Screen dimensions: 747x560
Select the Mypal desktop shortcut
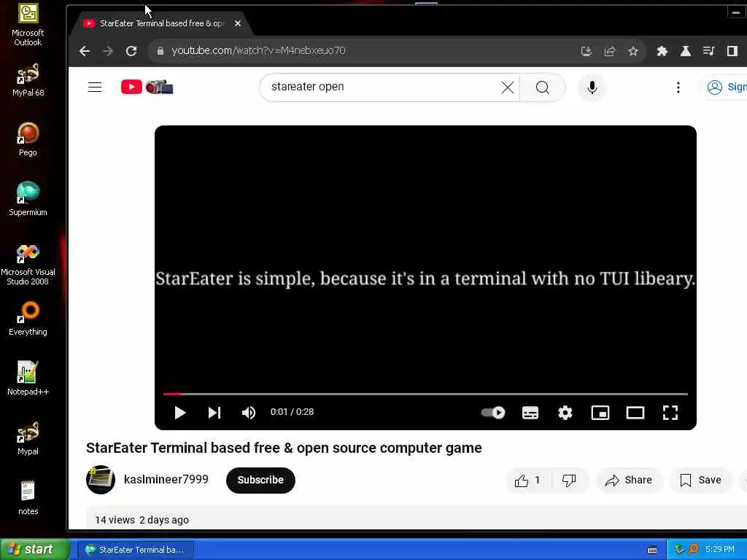pos(28,438)
